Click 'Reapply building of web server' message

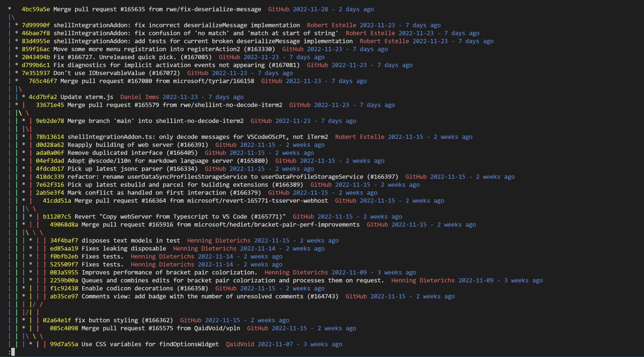tap(138, 145)
